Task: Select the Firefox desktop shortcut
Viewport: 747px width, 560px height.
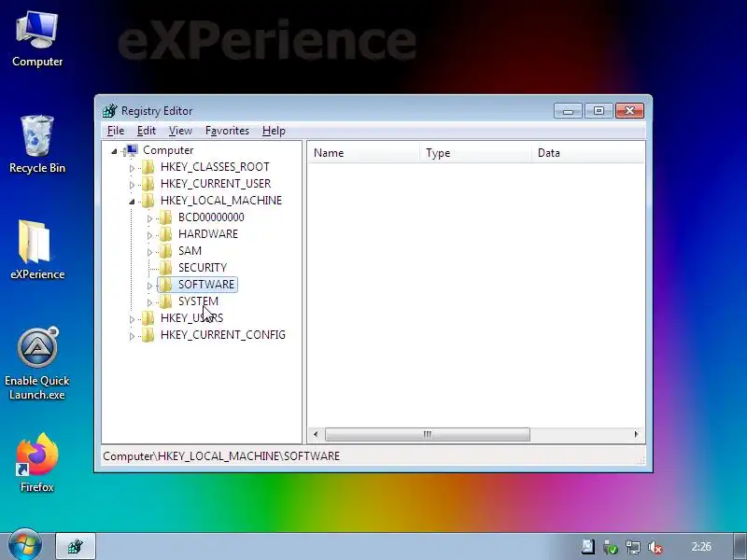Action: [x=37, y=462]
